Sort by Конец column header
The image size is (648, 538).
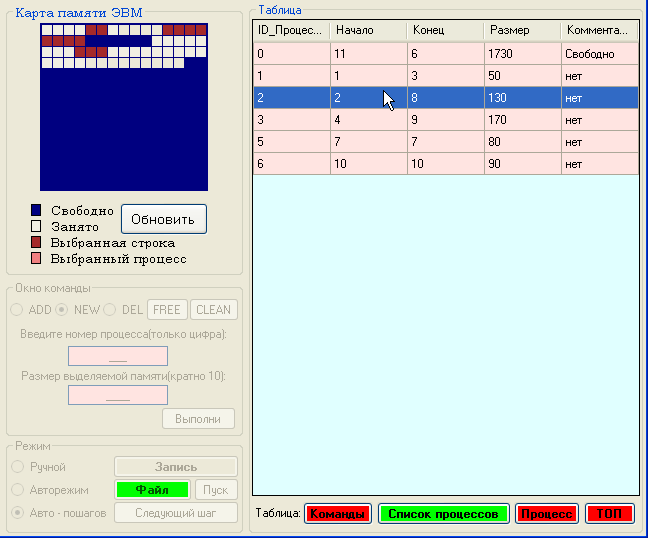click(446, 30)
